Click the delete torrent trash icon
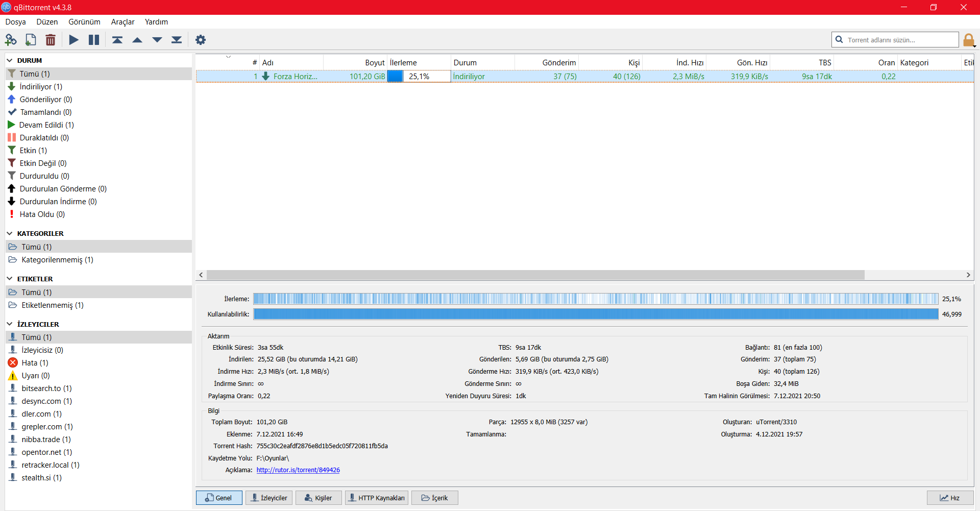 51,40
